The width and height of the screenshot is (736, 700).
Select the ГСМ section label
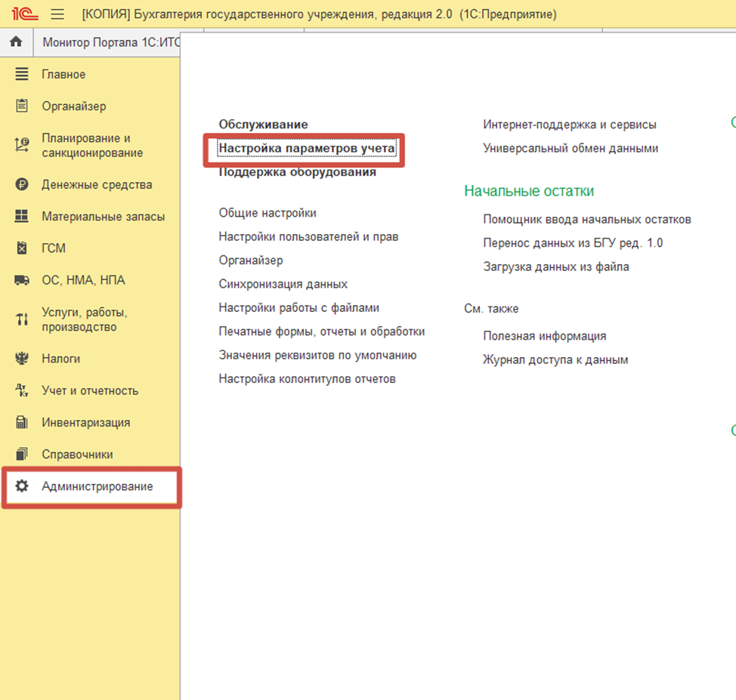54,248
